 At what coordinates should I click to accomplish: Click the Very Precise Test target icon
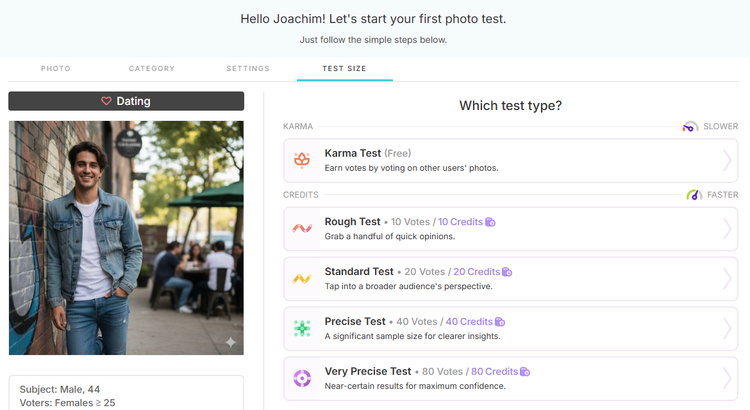(302, 378)
